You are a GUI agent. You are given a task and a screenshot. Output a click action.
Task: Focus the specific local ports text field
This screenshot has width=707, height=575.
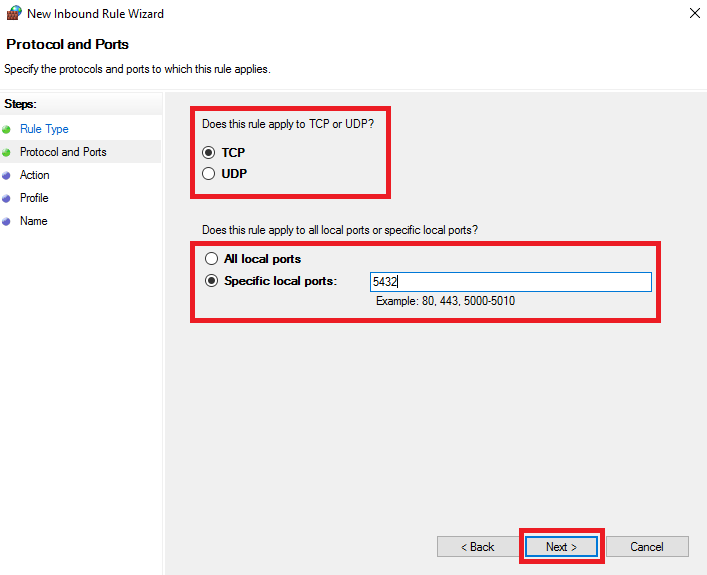510,282
